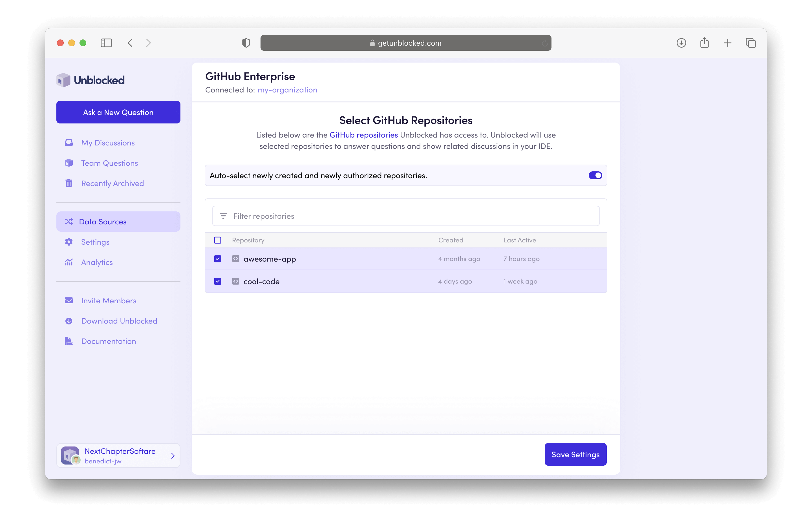
Task: Click the Last Active column header
Action: [x=520, y=240]
